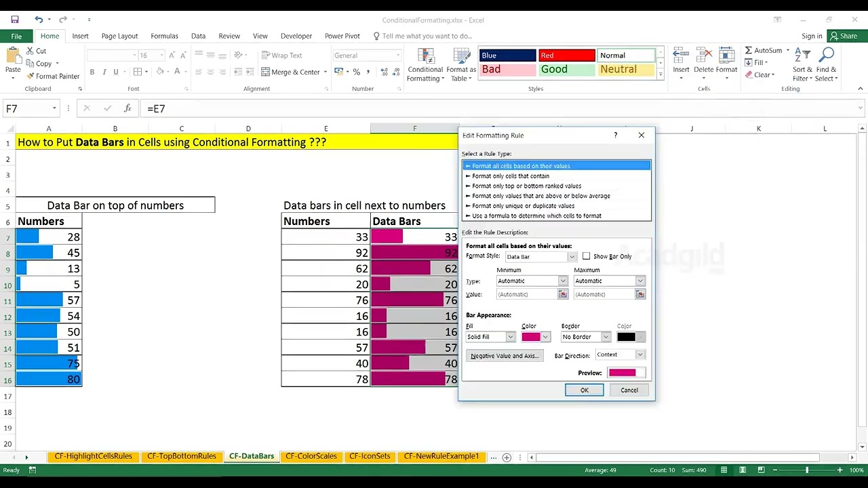Click the AutoSum sigma icon
The width and height of the screenshot is (868, 488).
[749, 50]
